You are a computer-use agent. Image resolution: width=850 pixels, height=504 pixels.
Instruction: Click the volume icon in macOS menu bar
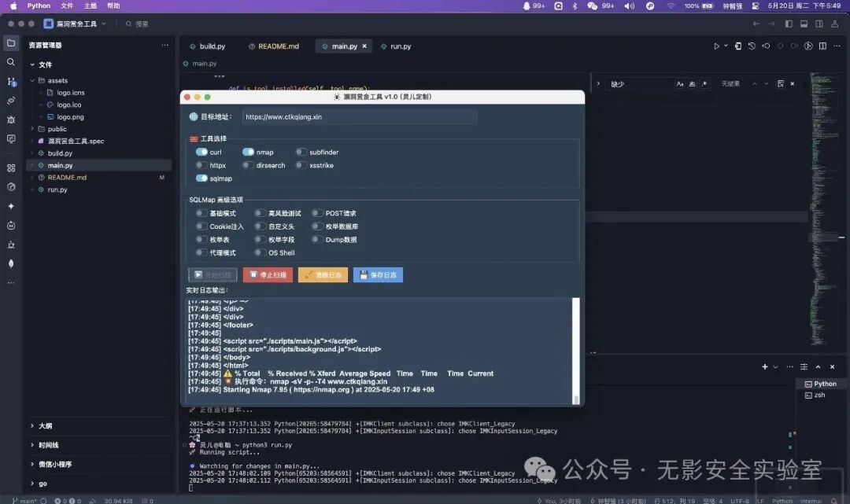[629, 6]
